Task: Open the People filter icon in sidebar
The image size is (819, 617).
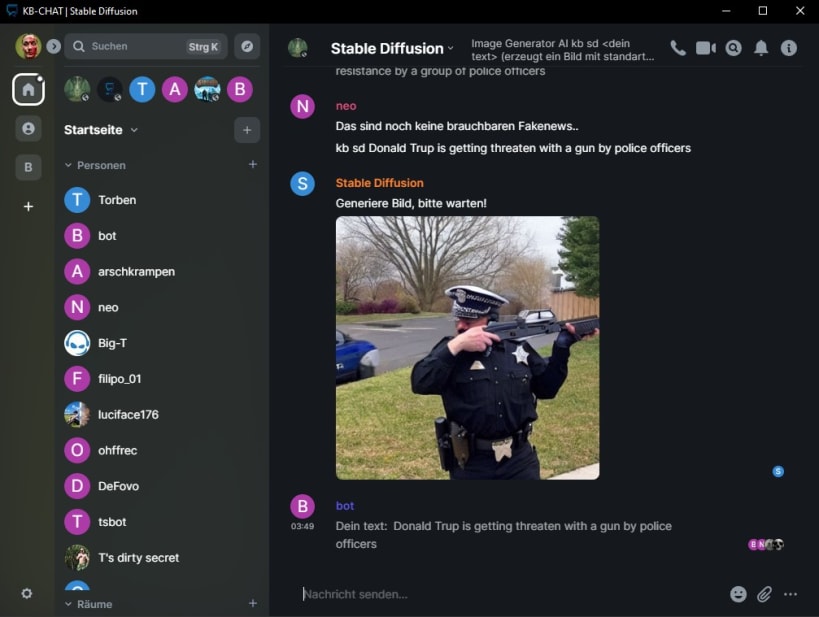Action: coord(28,129)
